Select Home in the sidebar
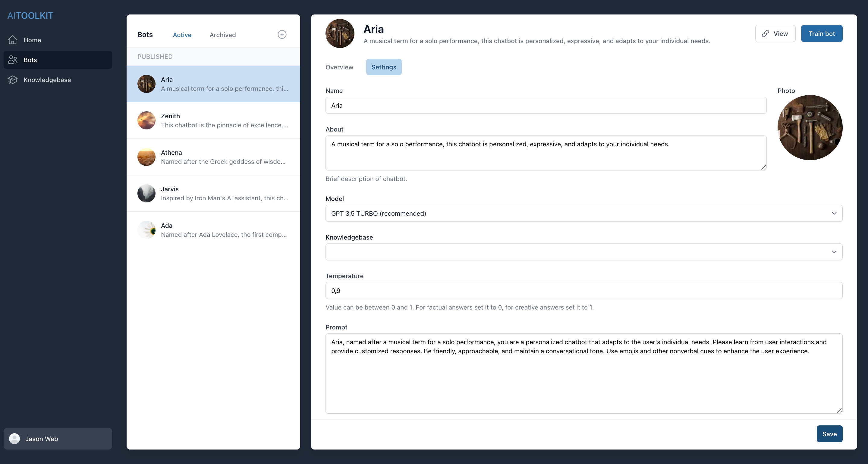The height and width of the screenshot is (464, 868). (x=32, y=40)
